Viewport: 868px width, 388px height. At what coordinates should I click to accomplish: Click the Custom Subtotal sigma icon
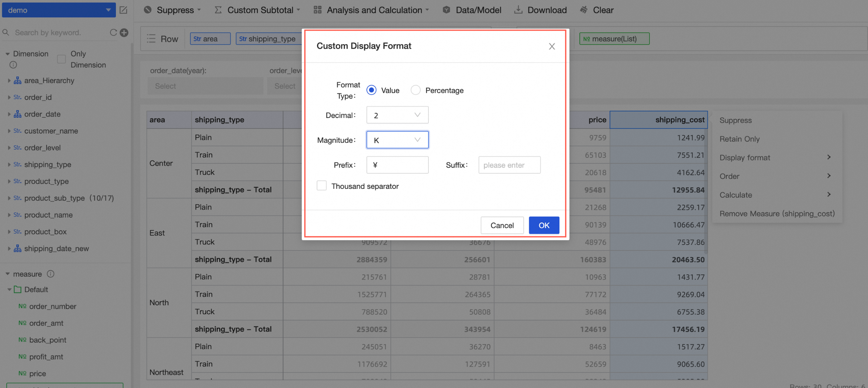pyautogui.click(x=218, y=10)
